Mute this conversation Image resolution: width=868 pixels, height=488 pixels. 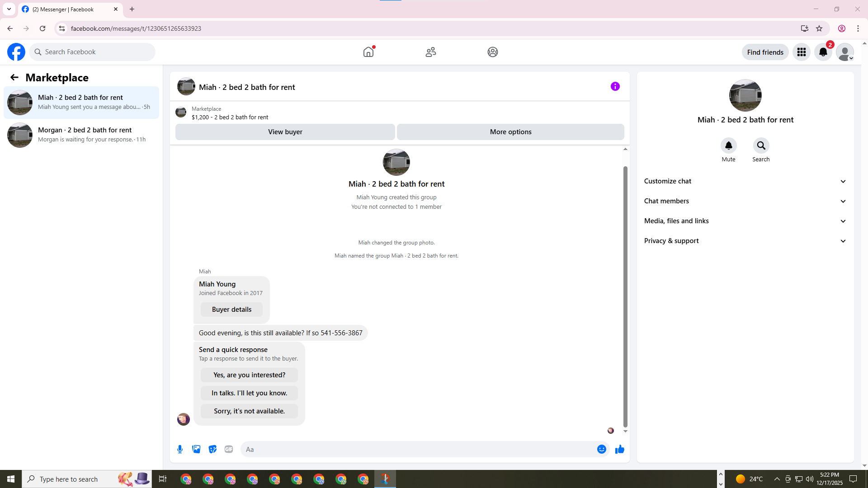coord(728,146)
